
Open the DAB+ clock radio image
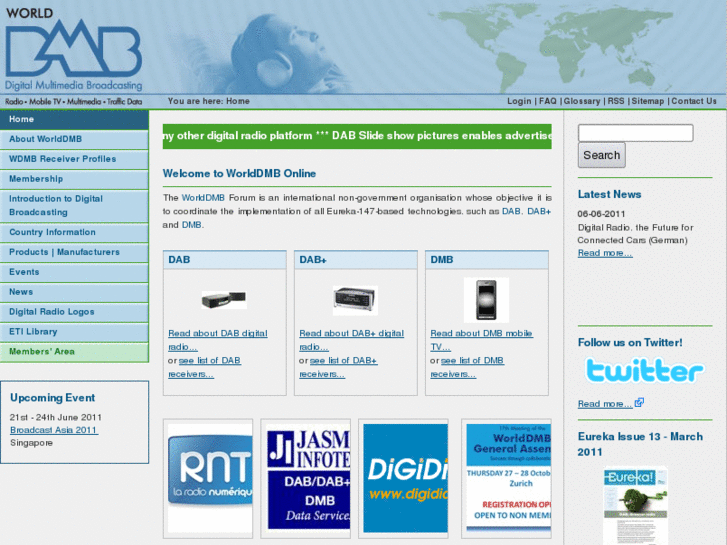point(355,301)
